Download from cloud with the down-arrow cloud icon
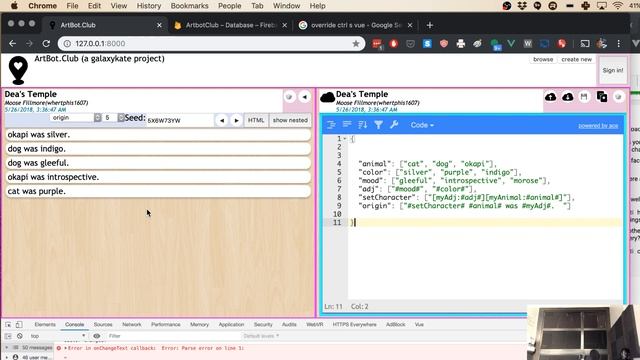The width and height of the screenshot is (640, 360). click(568, 97)
